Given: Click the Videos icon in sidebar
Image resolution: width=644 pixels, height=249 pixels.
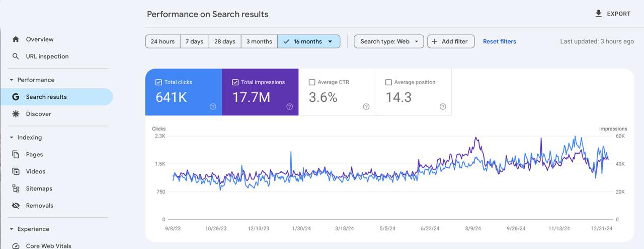Looking at the screenshot, I should click(16, 171).
